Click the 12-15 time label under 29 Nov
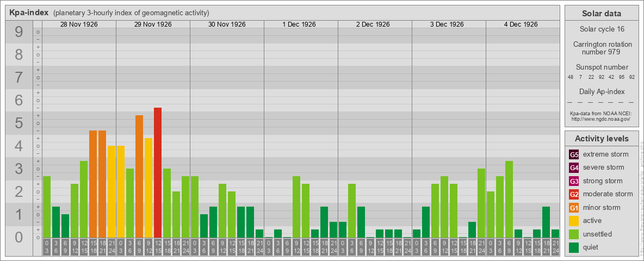 click(x=158, y=248)
